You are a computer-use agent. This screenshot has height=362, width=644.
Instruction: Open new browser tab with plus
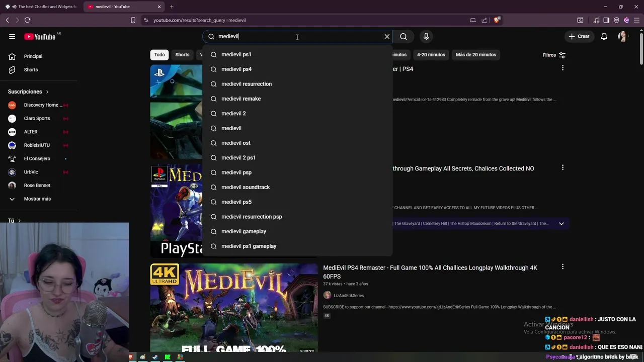click(172, 7)
